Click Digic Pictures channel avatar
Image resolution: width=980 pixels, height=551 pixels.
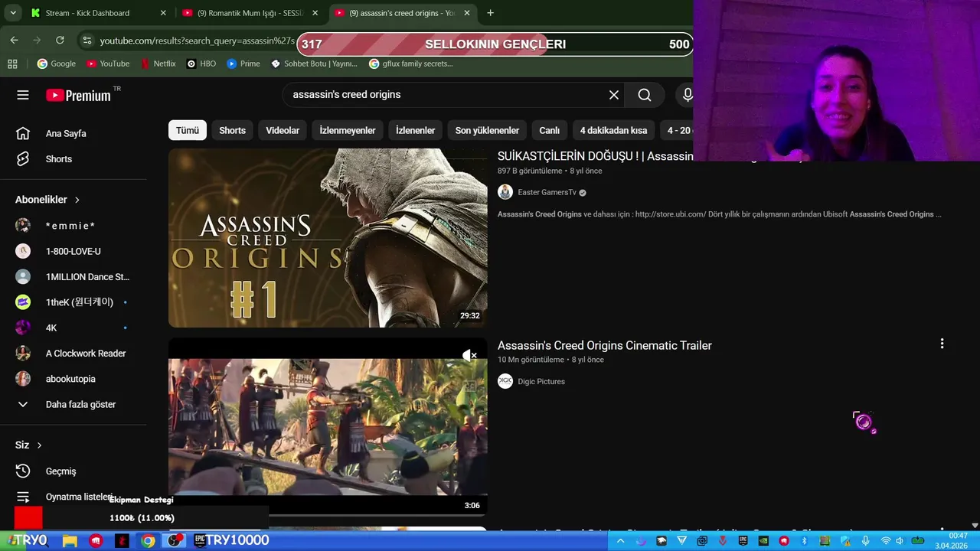(505, 381)
